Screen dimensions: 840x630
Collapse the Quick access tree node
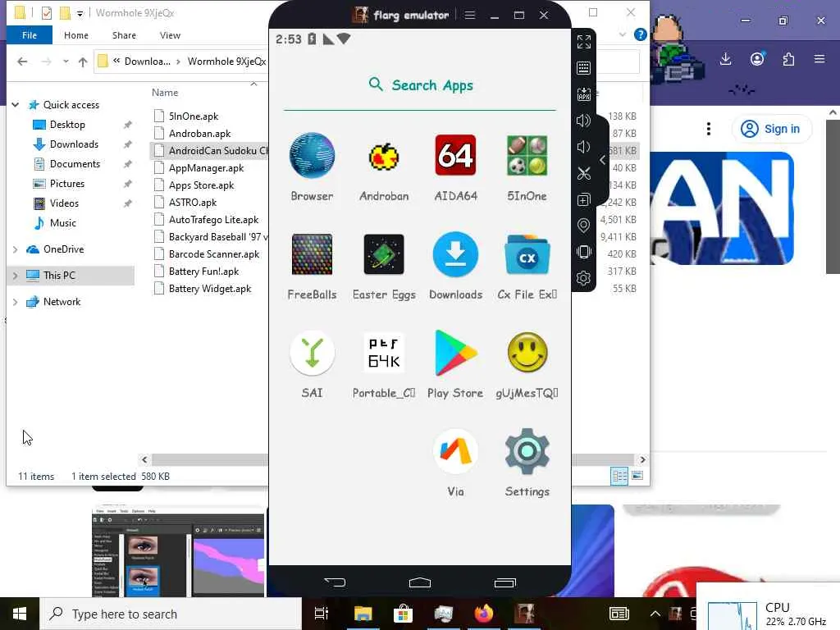pyautogui.click(x=16, y=105)
